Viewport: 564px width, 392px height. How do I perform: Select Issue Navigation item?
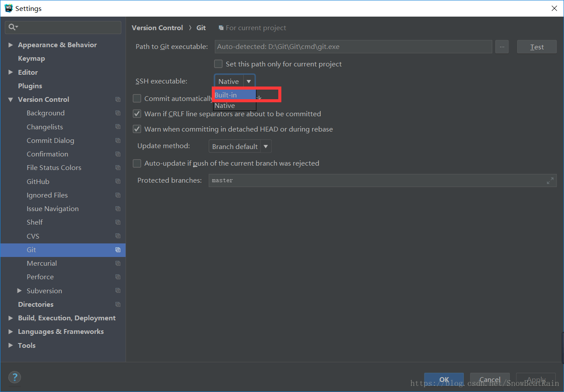53,208
